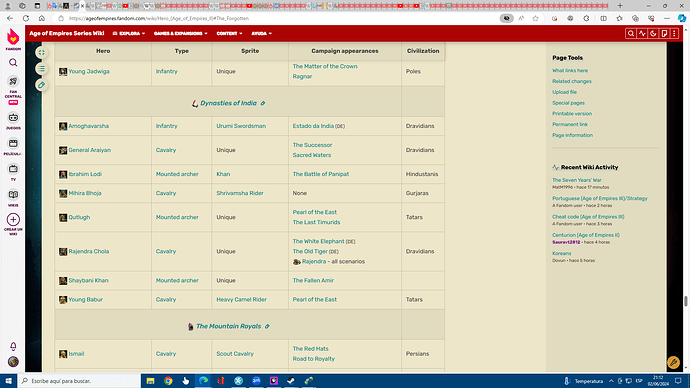Image resolution: width=690 pixels, height=388 pixels.
Task: Open Edge Copilot icon
Action: pos(682,18)
